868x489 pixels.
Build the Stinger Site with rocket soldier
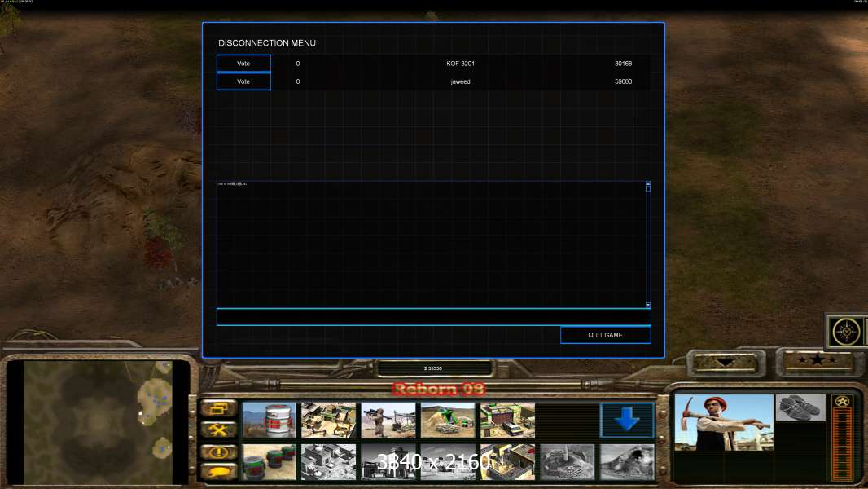[x=388, y=421]
